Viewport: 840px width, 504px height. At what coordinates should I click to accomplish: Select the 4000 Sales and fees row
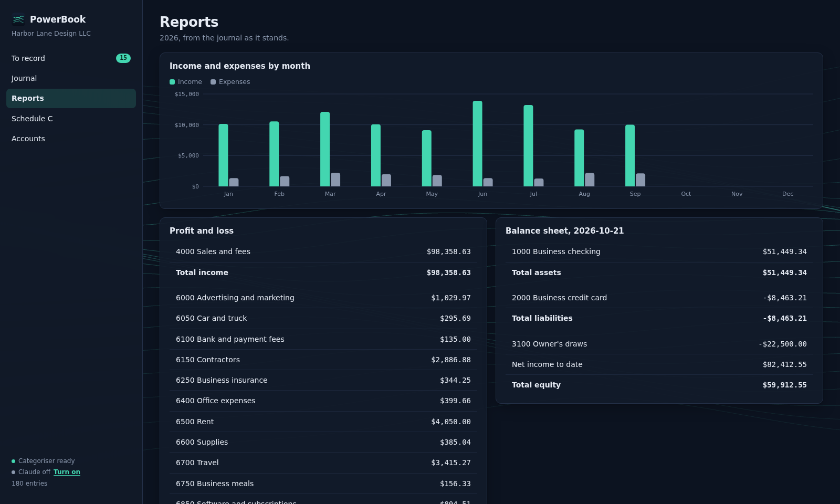323,252
